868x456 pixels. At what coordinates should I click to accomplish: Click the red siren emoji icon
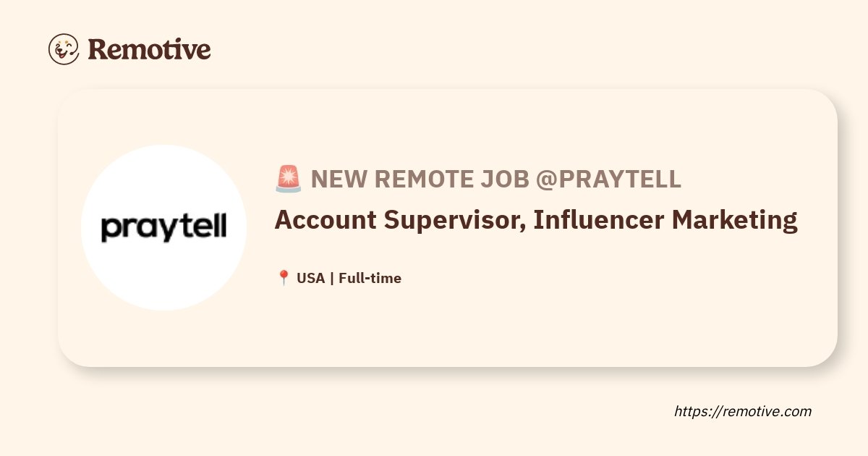289,179
